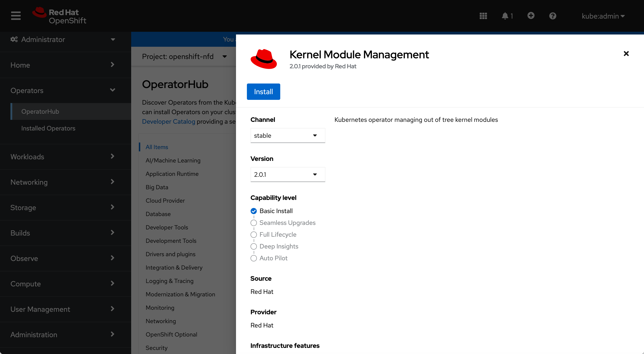The image size is (644, 354).
Task: Close the Kernel Module Management panel
Action: pos(626,54)
